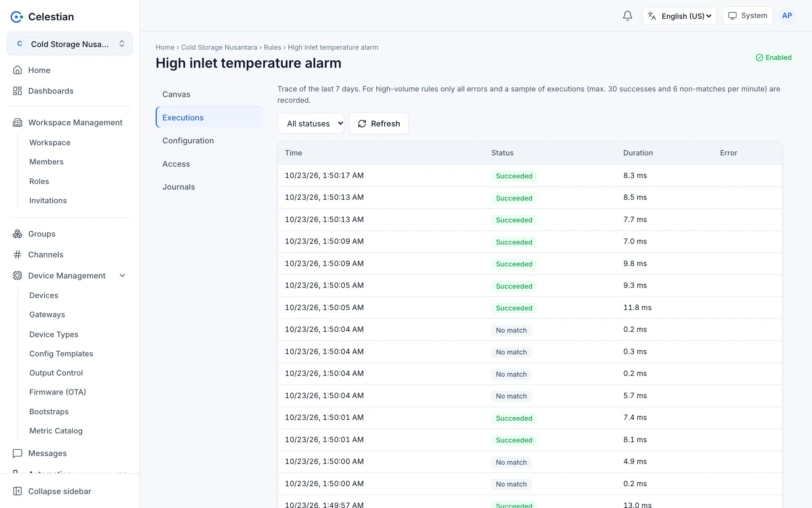This screenshot has height=508, width=812.
Task: Open Firmware (OTA) in the sidebar
Action: click(x=58, y=392)
